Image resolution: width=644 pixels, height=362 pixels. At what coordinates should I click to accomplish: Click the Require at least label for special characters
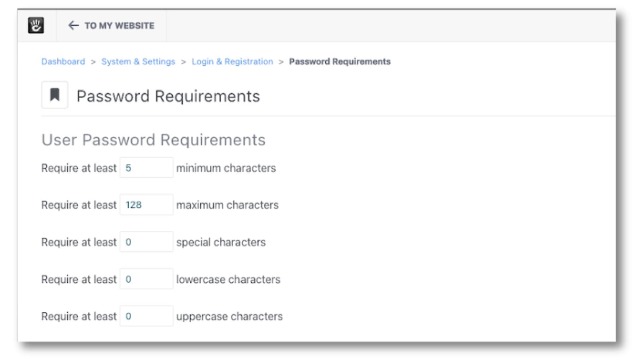tap(78, 242)
